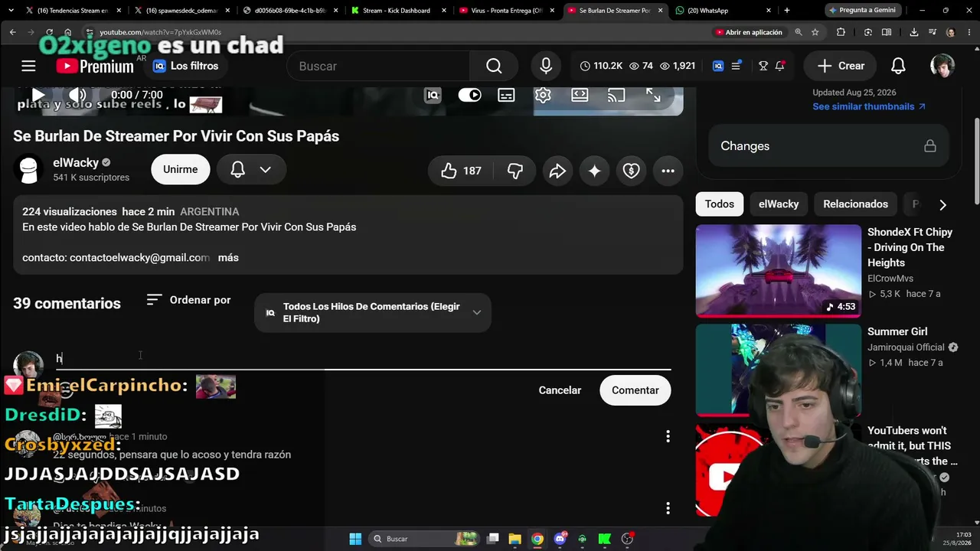Share the video with the arrow icon
980x551 pixels.
point(557,171)
